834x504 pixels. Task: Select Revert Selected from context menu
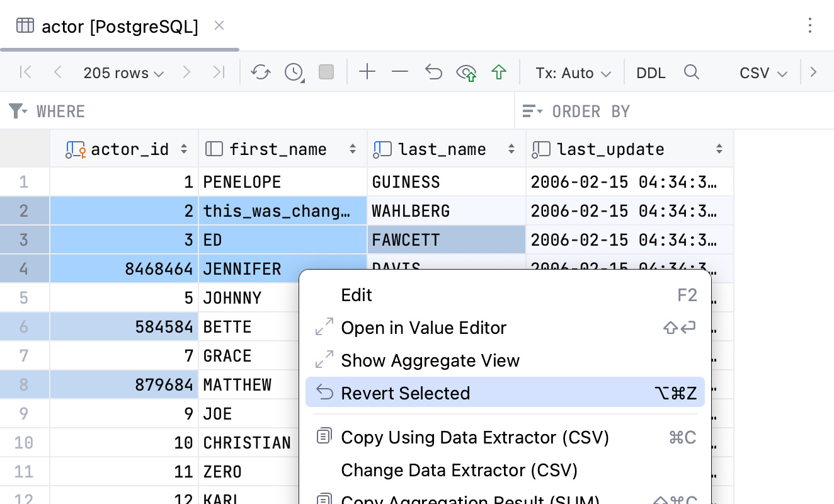pyautogui.click(x=406, y=393)
